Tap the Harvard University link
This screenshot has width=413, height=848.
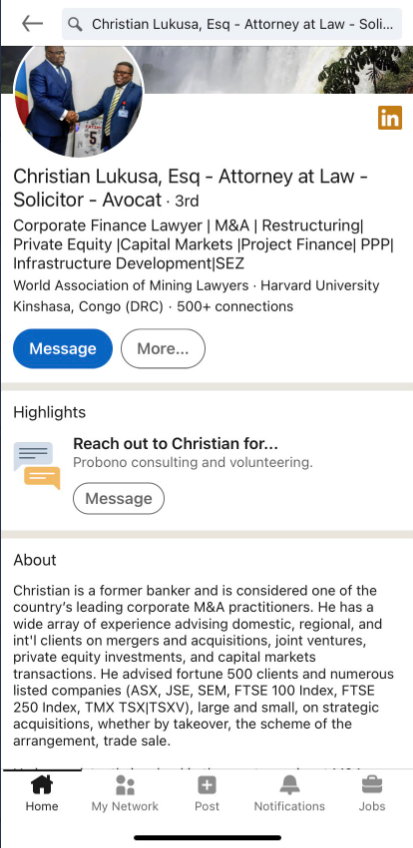pyautogui.click(x=318, y=286)
